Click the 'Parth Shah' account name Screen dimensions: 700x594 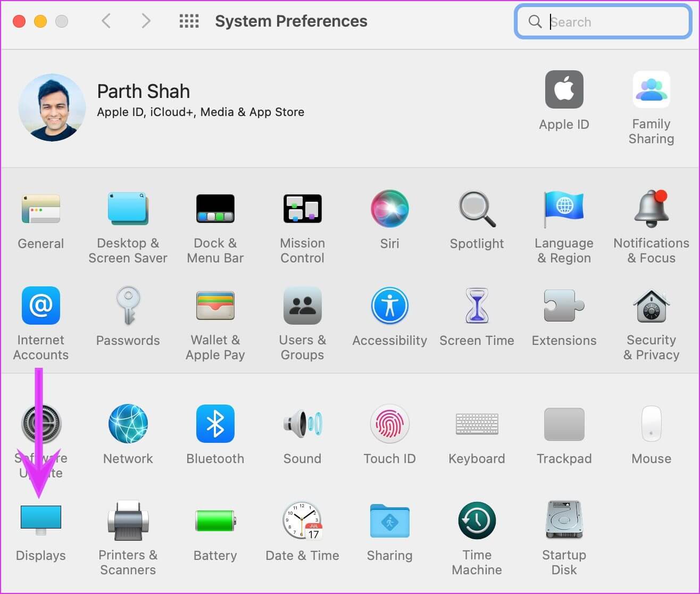click(x=144, y=91)
